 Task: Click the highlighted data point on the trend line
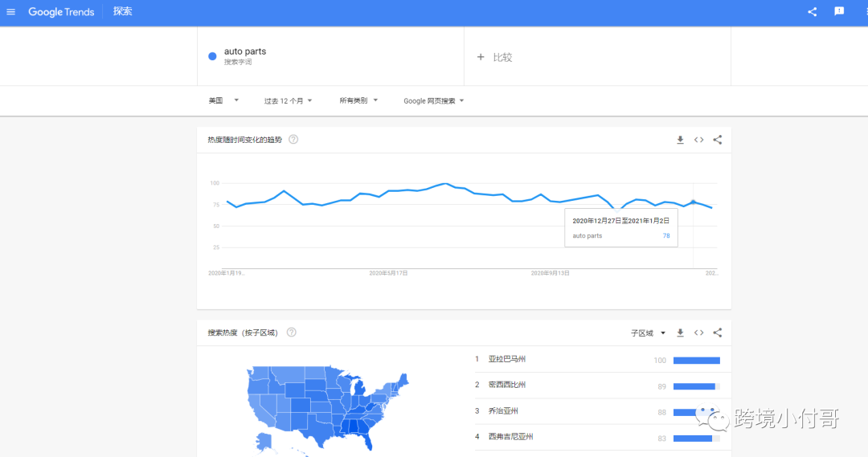coord(693,202)
